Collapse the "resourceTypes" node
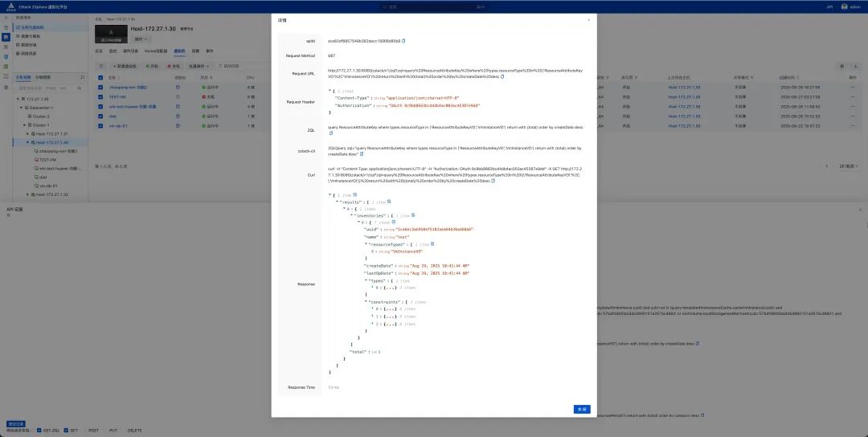This screenshot has height=437, width=868. 366,244
